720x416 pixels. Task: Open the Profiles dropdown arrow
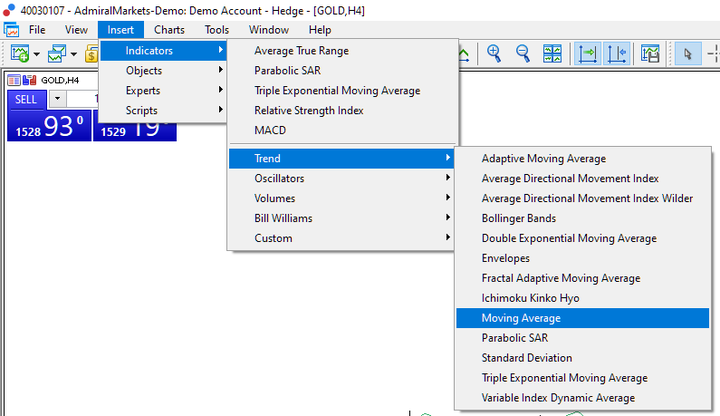74,54
